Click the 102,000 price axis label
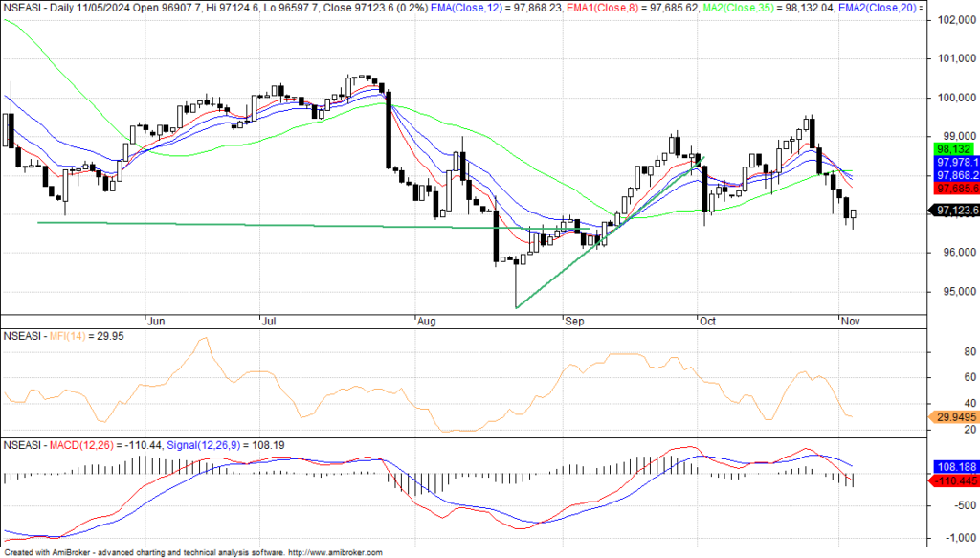Image resolution: width=980 pixels, height=558 pixels. tap(954, 20)
